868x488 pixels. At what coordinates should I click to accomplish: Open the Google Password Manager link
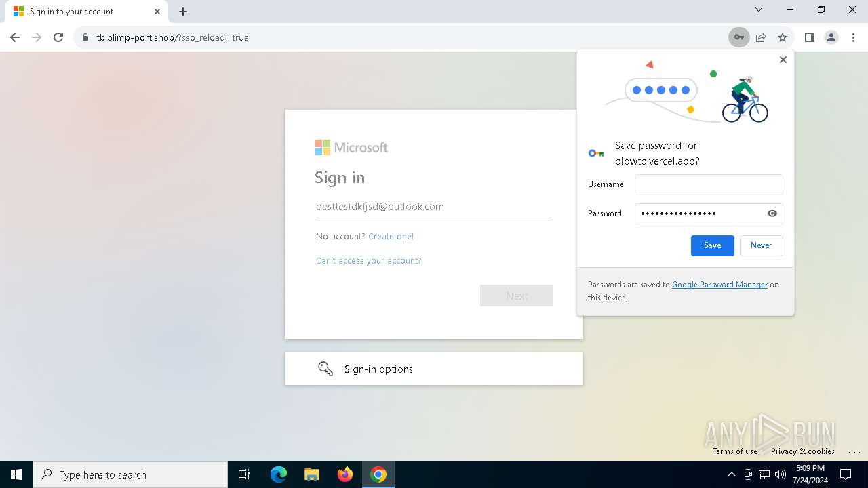pyautogui.click(x=719, y=285)
